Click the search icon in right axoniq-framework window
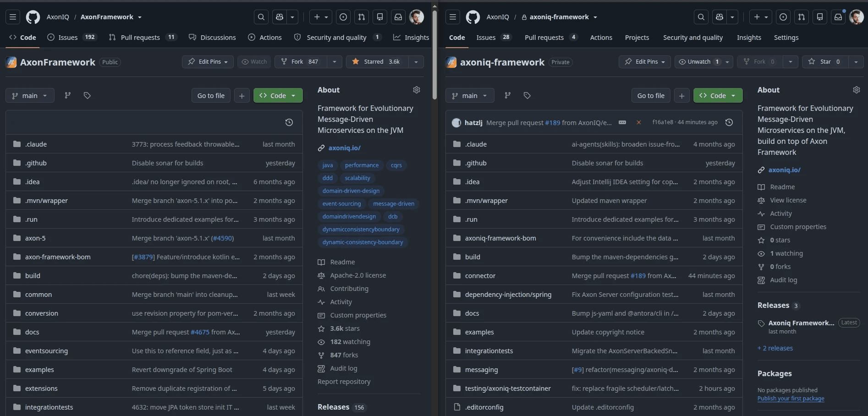This screenshot has width=868, height=416. coord(701,17)
